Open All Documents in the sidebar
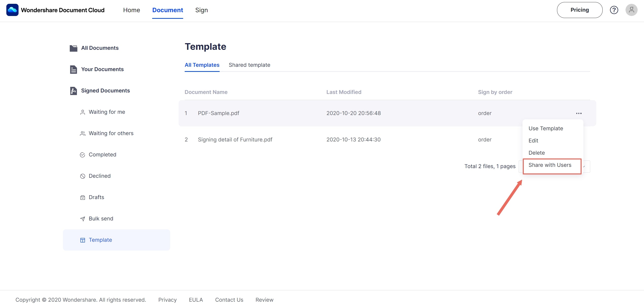Viewport: 644px width, 307px height. point(100,48)
